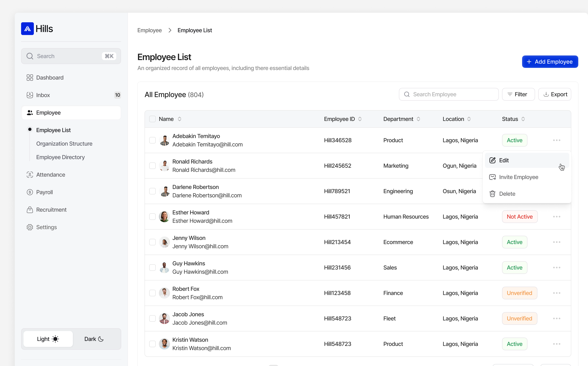Open Settings via the gear icon
Viewport: 588px width, 366px height.
29,227
